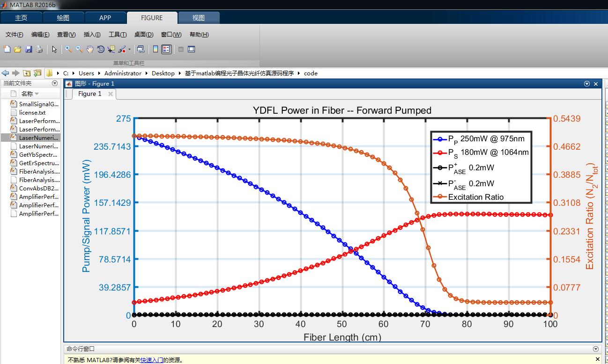The height and width of the screenshot is (364, 608).
Task: Click the license.txt file icon
Action: (14, 113)
